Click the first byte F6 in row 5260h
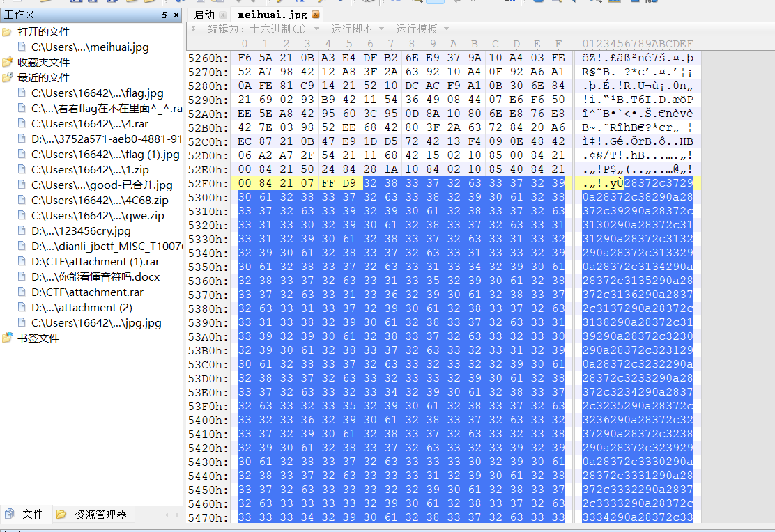The height and width of the screenshot is (532, 775). tap(244, 58)
